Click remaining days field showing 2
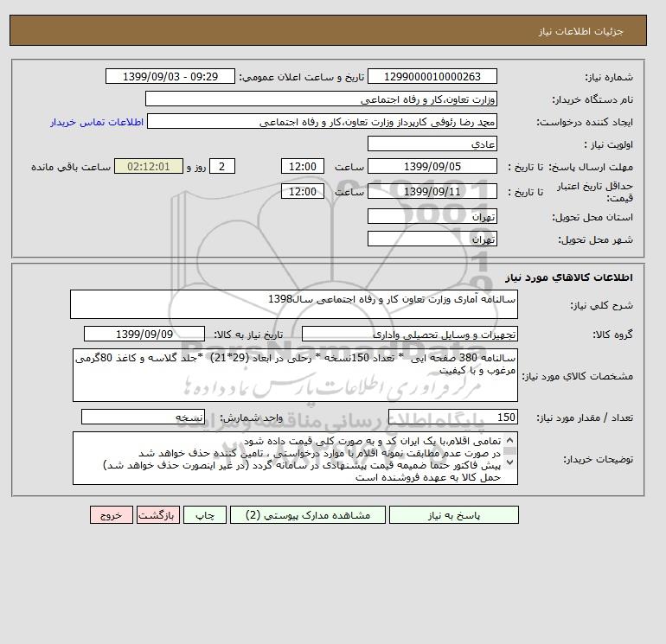 (221, 167)
